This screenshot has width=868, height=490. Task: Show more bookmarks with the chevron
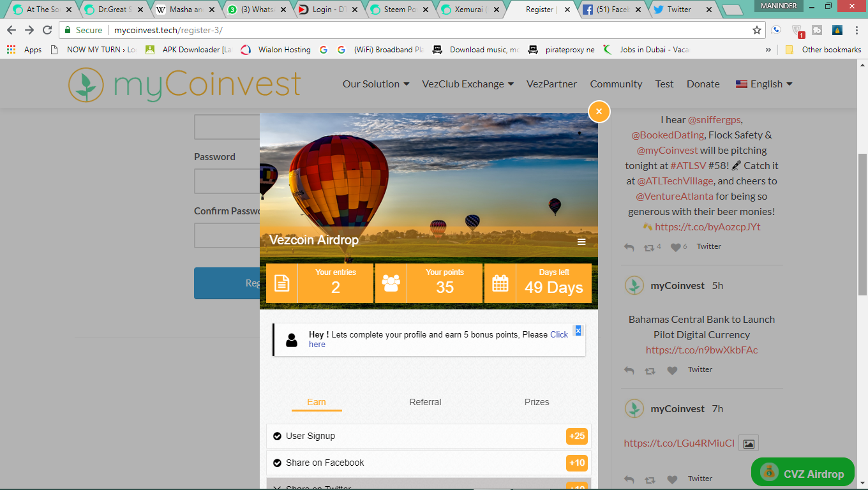[768, 50]
